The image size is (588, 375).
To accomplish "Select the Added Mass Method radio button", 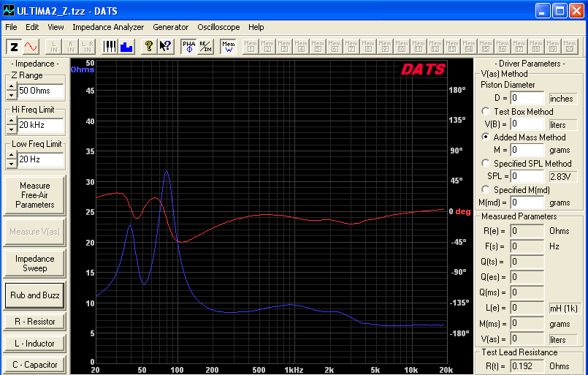I will pos(486,137).
